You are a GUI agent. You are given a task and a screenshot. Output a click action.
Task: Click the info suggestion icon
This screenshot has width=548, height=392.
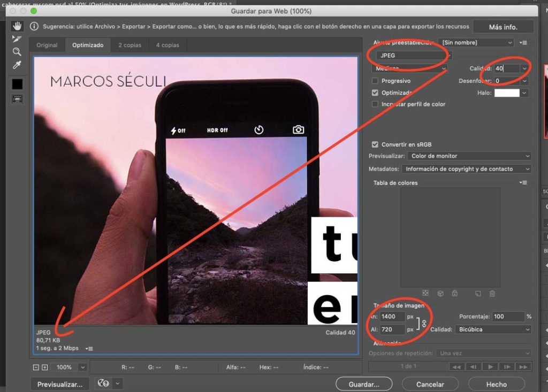point(34,27)
